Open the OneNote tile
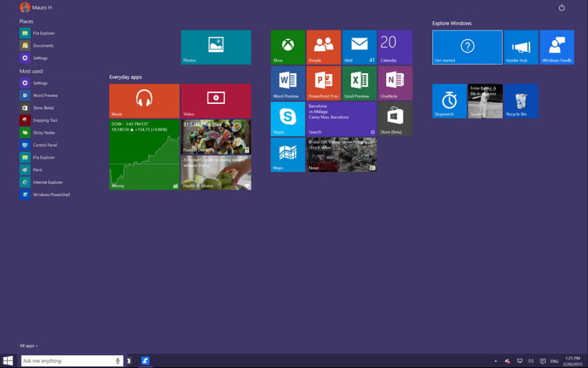This screenshot has height=368, width=588. click(x=395, y=83)
